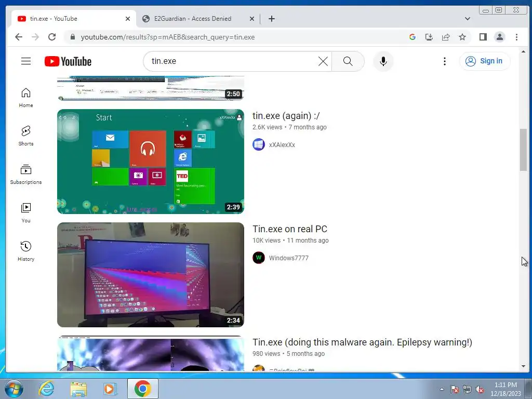
Task: Click the magnifying glass search button
Action: pos(348,61)
